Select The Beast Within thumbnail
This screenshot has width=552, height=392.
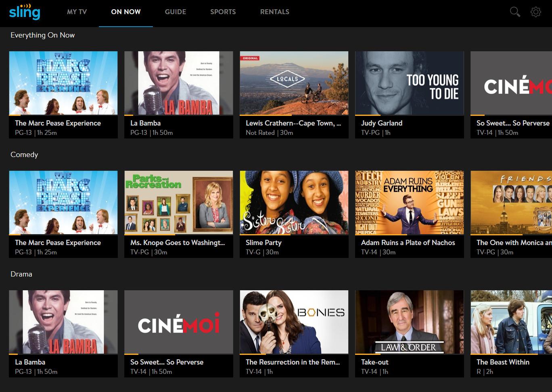(x=511, y=322)
